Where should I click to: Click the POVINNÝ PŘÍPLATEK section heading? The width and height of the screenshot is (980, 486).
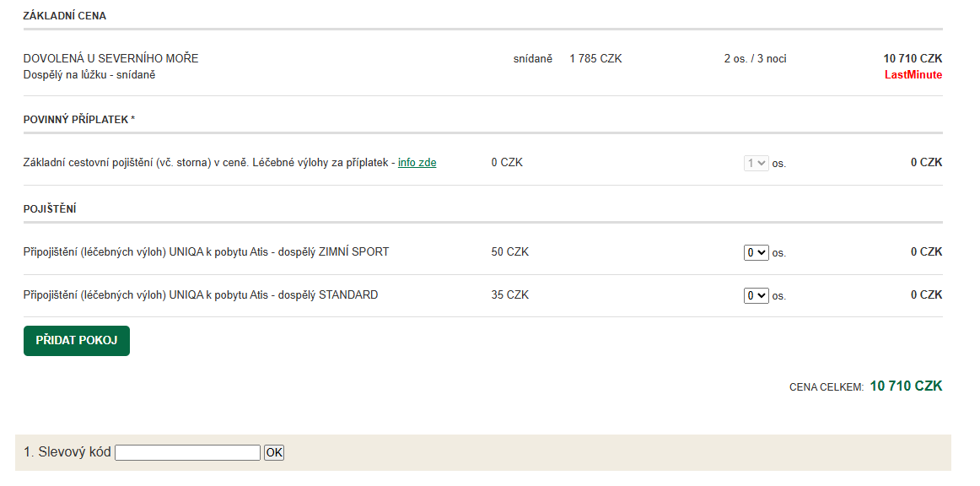coord(78,120)
